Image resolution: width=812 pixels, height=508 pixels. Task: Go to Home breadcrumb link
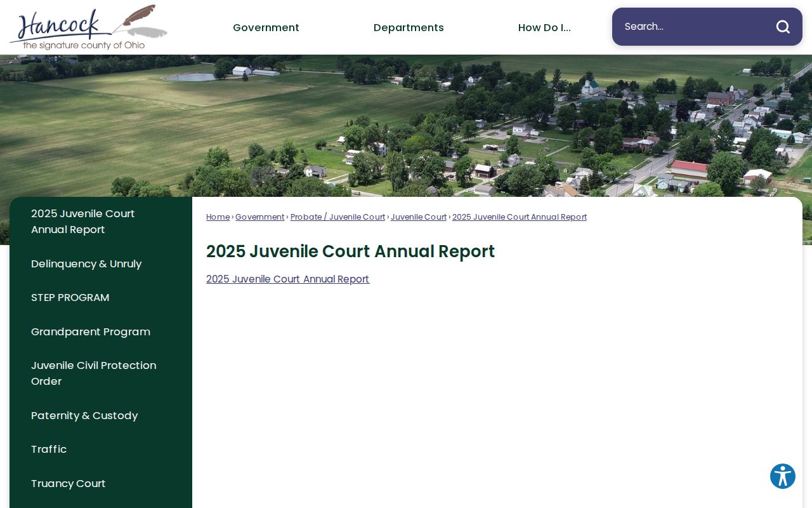(x=218, y=217)
